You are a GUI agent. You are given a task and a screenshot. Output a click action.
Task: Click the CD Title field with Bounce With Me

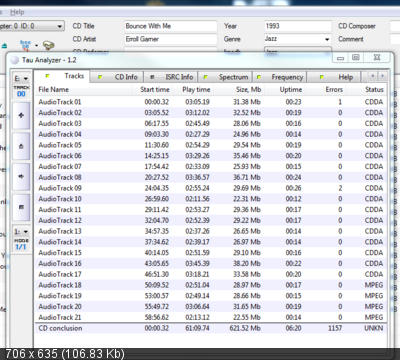(171, 26)
